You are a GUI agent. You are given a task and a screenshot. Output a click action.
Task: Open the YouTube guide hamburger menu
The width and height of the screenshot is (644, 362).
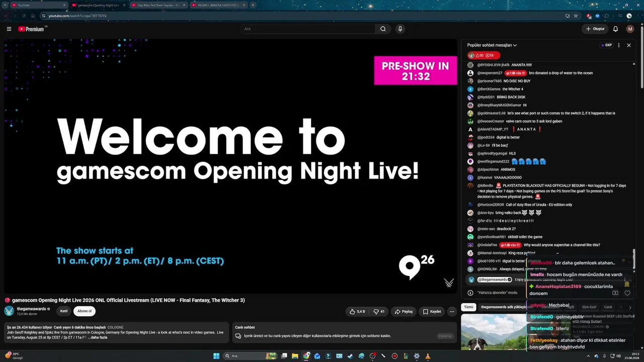click(9, 29)
